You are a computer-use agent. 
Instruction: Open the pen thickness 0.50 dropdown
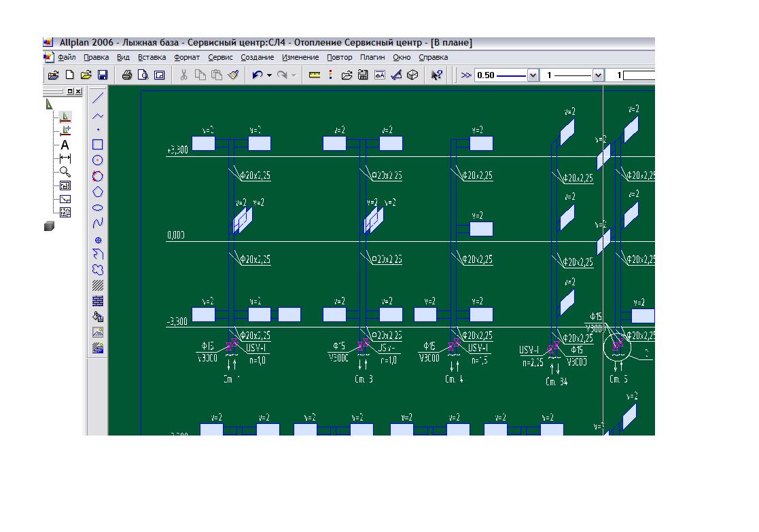533,75
